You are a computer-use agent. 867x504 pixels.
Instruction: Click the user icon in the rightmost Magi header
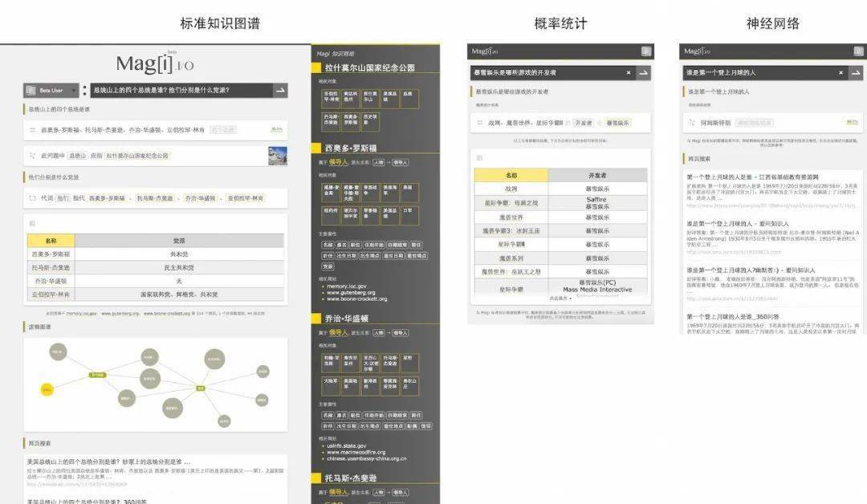(857, 51)
